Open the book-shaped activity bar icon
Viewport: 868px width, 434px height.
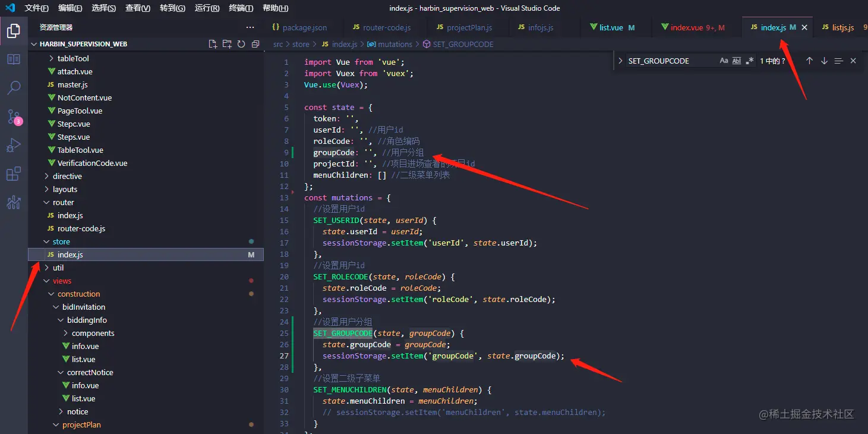[14, 59]
